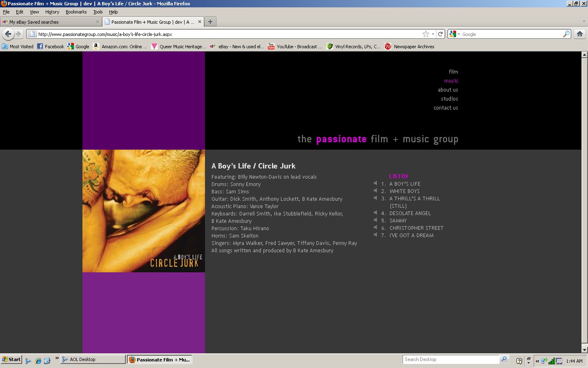This screenshot has height=368, width=588.
Task: Open the YouTube - Broadcast bookmark
Action: 294,47
